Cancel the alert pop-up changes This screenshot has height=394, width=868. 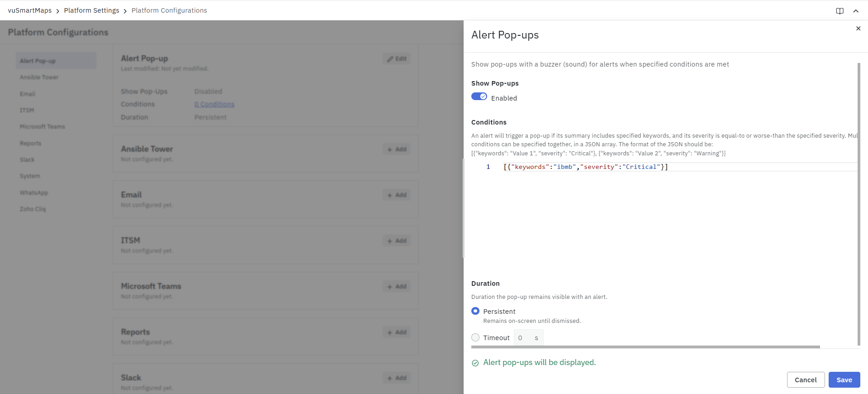click(x=806, y=380)
